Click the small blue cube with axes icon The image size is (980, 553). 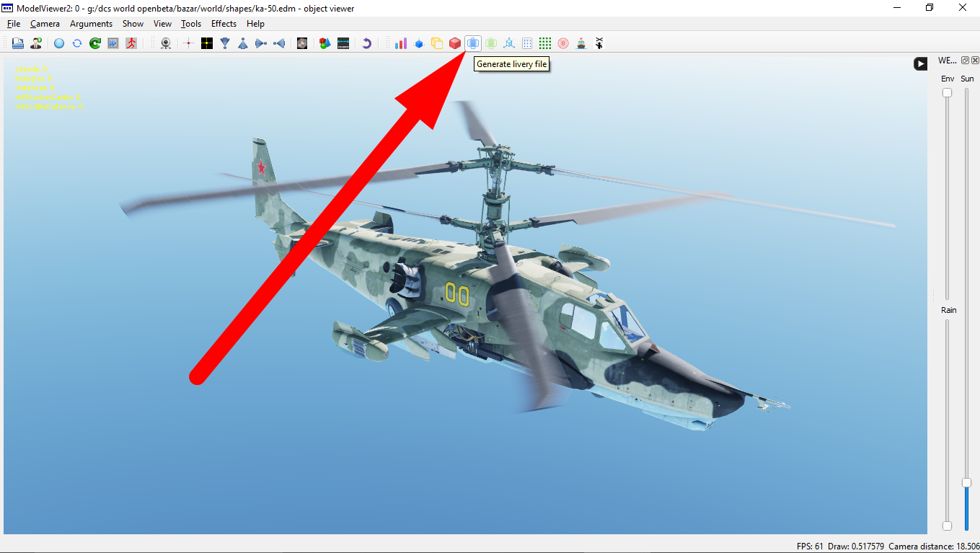(419, 43)
